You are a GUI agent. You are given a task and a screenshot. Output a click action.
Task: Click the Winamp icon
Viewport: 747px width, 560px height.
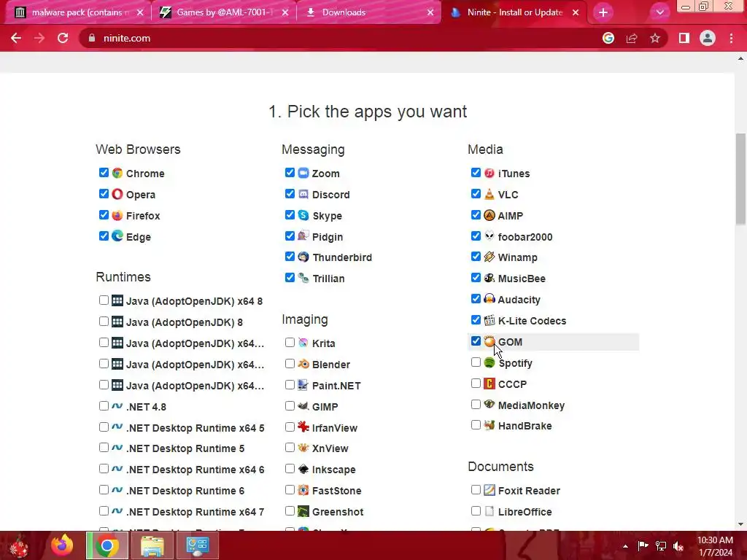tap(489, 257)
